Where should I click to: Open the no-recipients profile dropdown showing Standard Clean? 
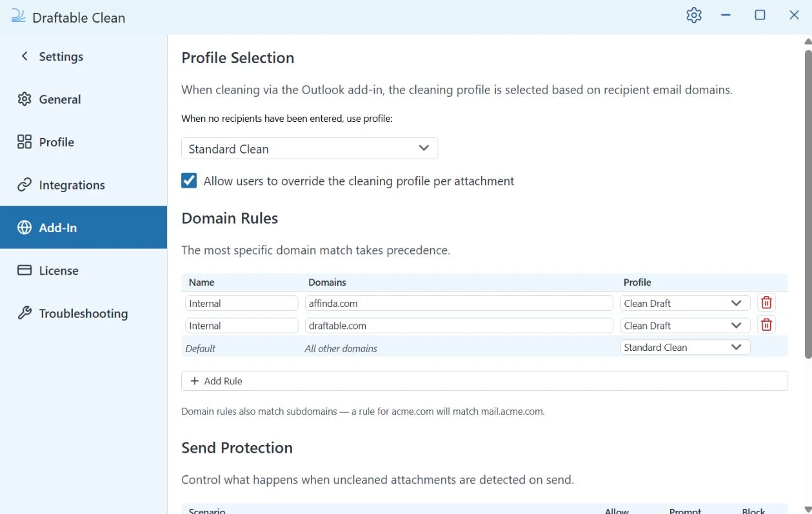[310, 148]
